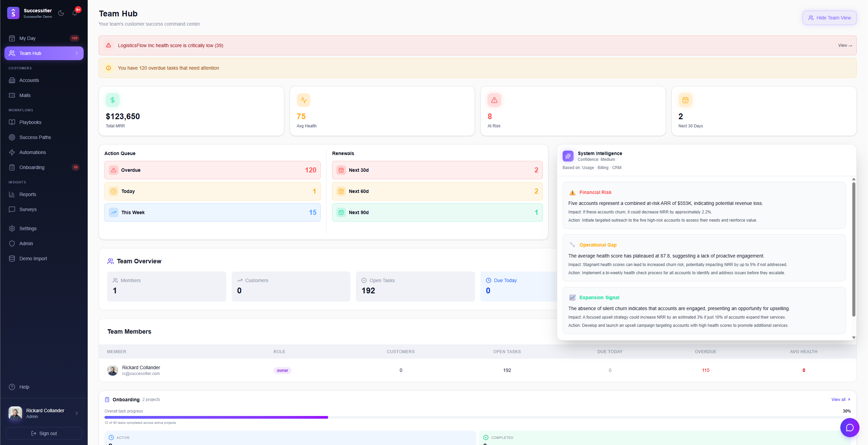Click View link on critical alert
Screen dimensions: 868x445
click(845, 45)
